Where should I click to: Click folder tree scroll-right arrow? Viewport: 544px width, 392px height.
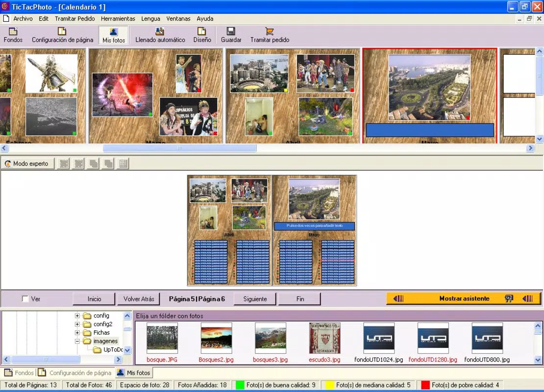(x=118, y=359)
